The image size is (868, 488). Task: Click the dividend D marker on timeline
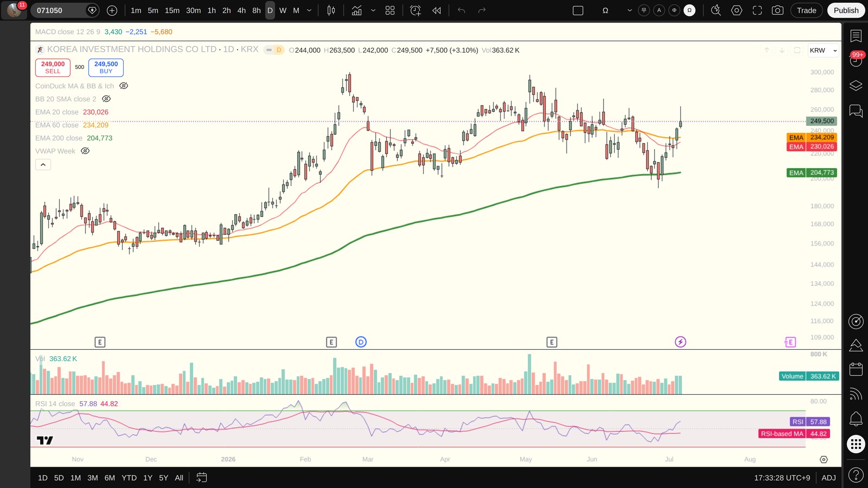[x=361, y=342]
